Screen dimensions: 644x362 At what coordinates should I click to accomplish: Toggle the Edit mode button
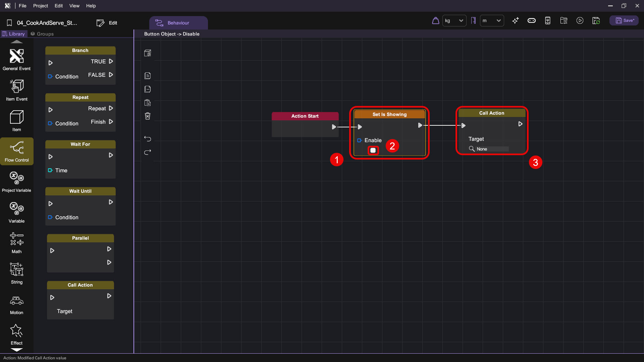coord(107,23)
